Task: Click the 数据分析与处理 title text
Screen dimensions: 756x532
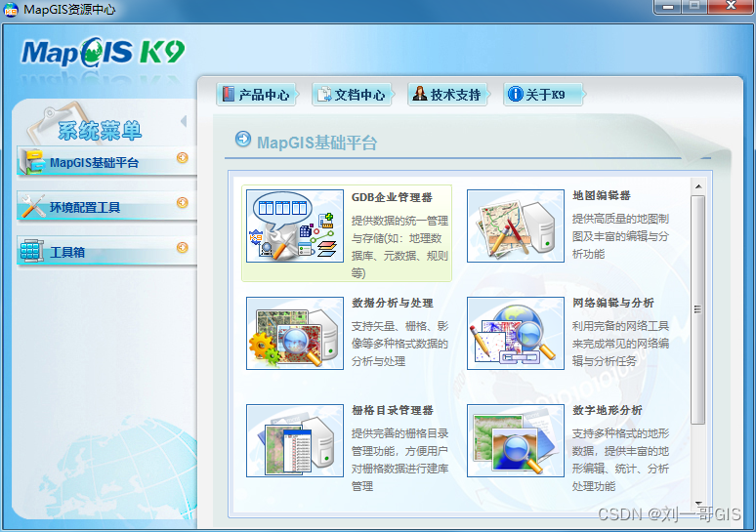Action: pos(393,304)
